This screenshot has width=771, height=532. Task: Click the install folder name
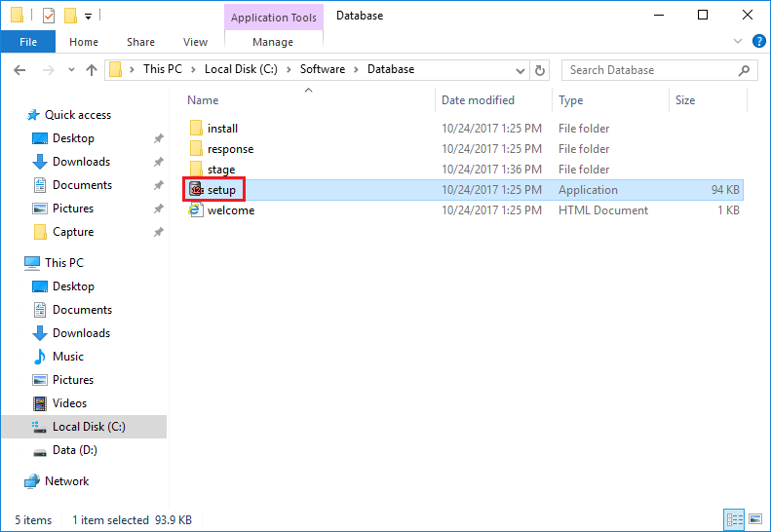point(223,129)
